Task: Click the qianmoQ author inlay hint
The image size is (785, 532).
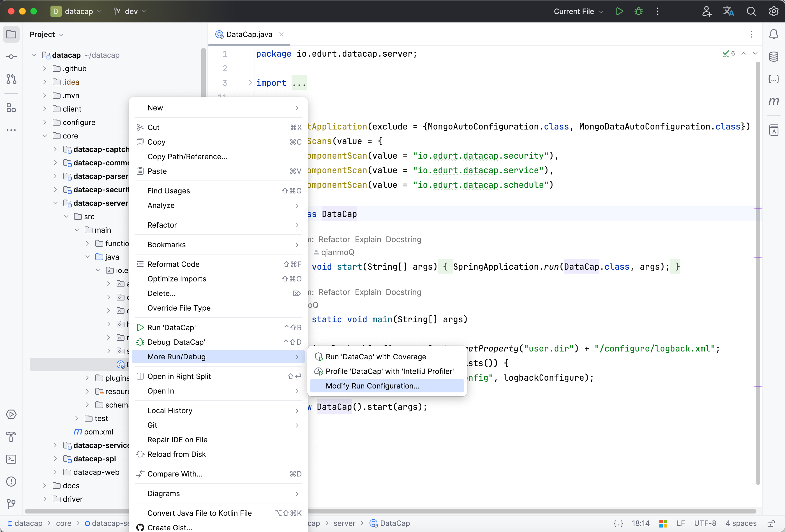Action: point(334,252)
